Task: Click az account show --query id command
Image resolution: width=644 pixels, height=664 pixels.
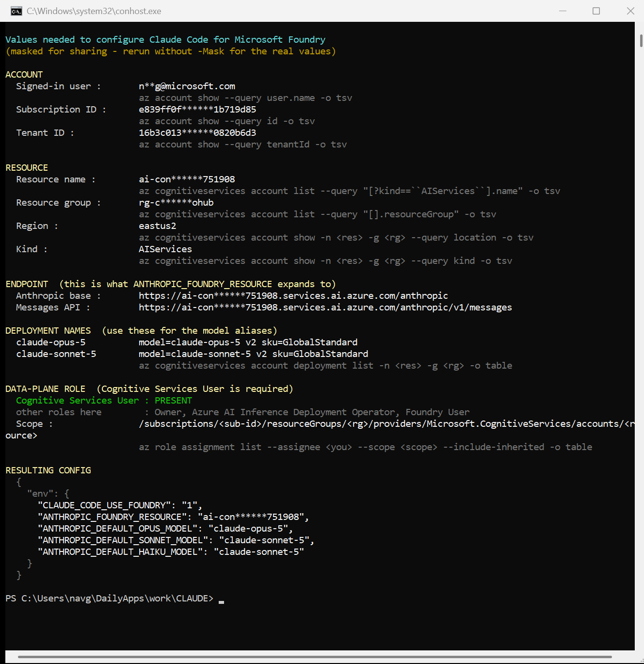Action: click(x=227, y=121)
